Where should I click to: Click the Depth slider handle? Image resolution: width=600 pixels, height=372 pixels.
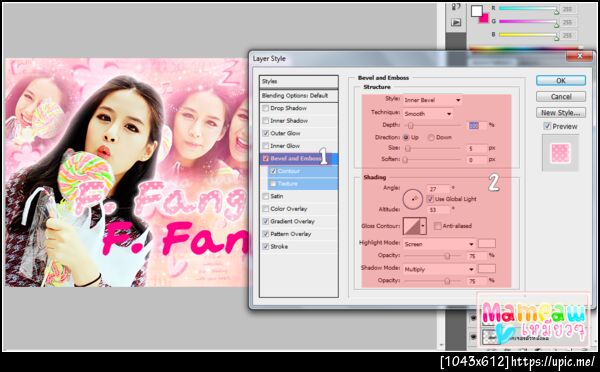(x=410, y=126)
